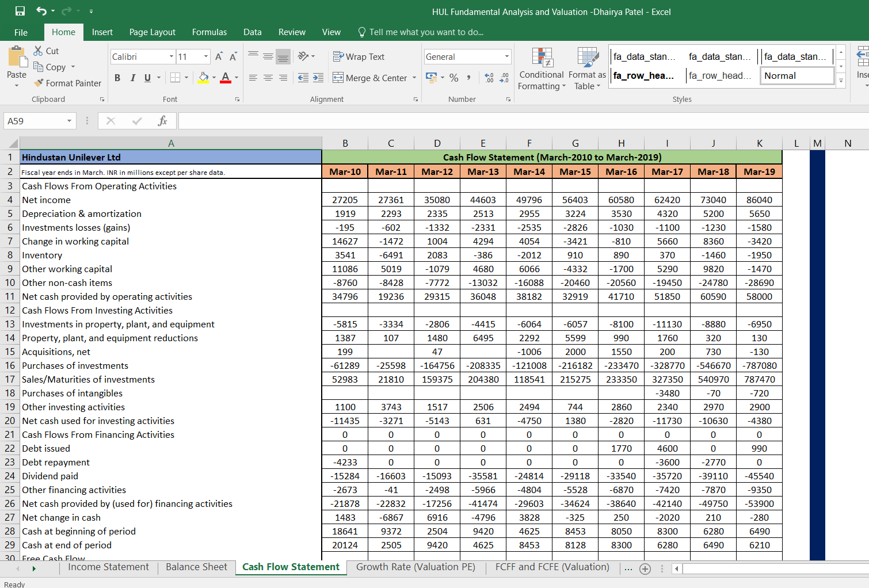Apply the red Font Color
Screen dimensions: 869x588
pyautogui.click(x=226, y=78)
